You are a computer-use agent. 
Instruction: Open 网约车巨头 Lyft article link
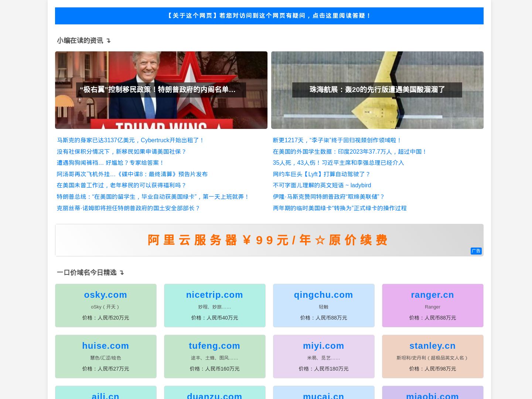pos(321,174)
